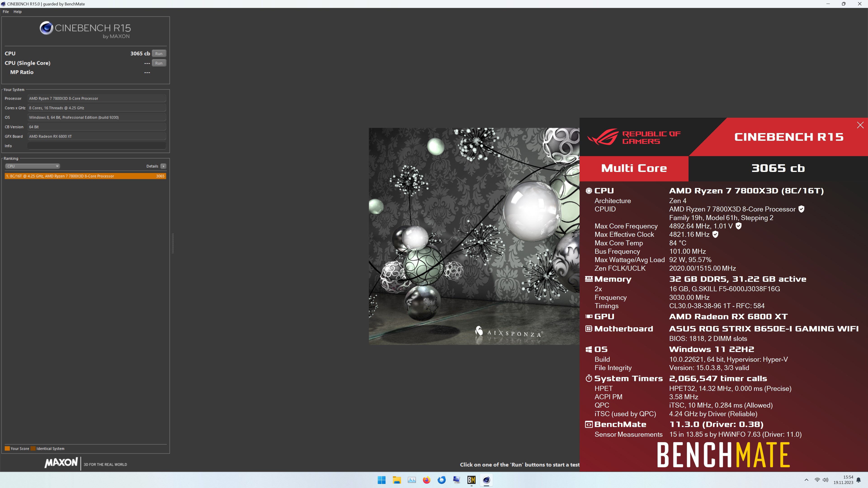The width and height of the screenshot is (868, 488).
Task: Switch to BenchMate in the taskbar
Action: pos(471,480)
